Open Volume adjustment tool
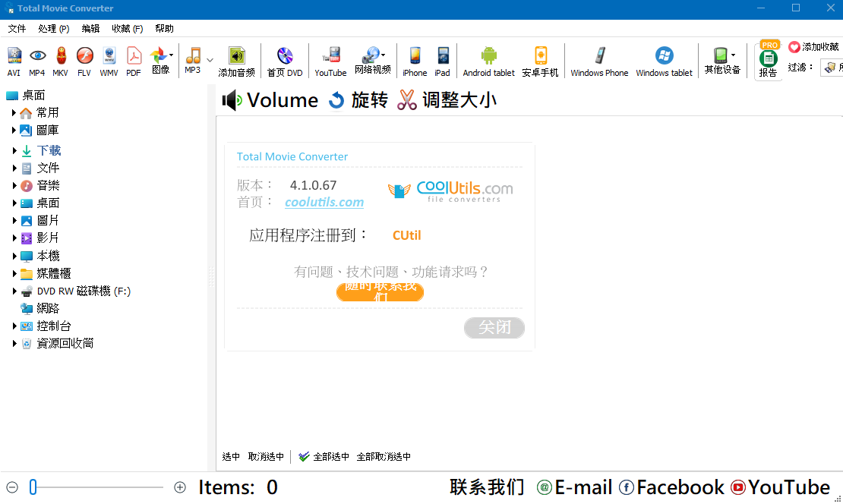Screen dimensions: 843x504 pos(270,100)
